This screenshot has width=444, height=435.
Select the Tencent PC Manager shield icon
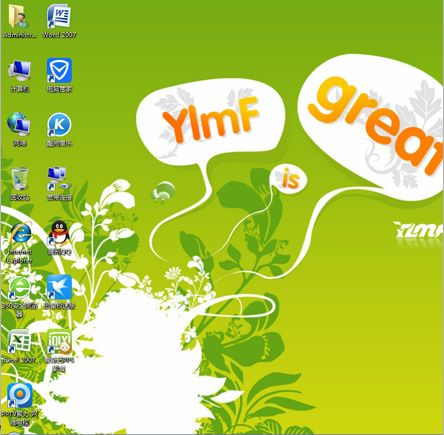pos(59,70)
